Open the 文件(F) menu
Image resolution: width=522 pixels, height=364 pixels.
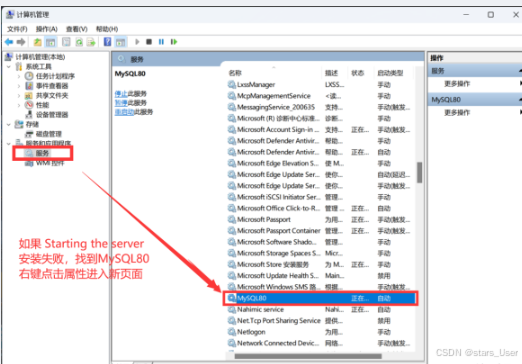coord(17,29)
